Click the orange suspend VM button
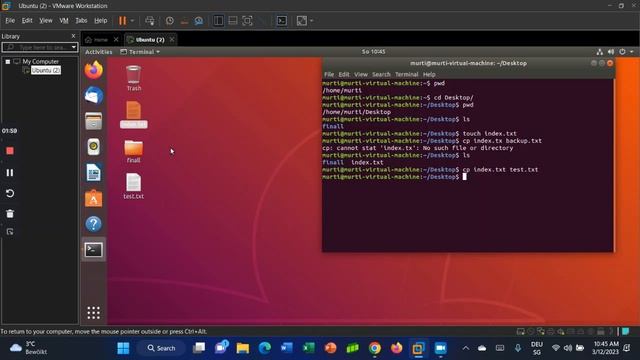640x360 pixels. click(x=122, y=21)
